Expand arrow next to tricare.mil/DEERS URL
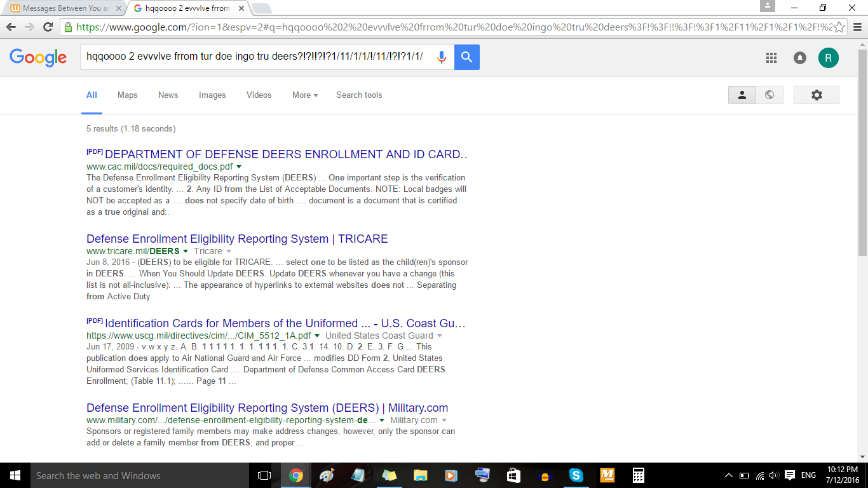This screenshot has width=868, height=488. point(186,251)
